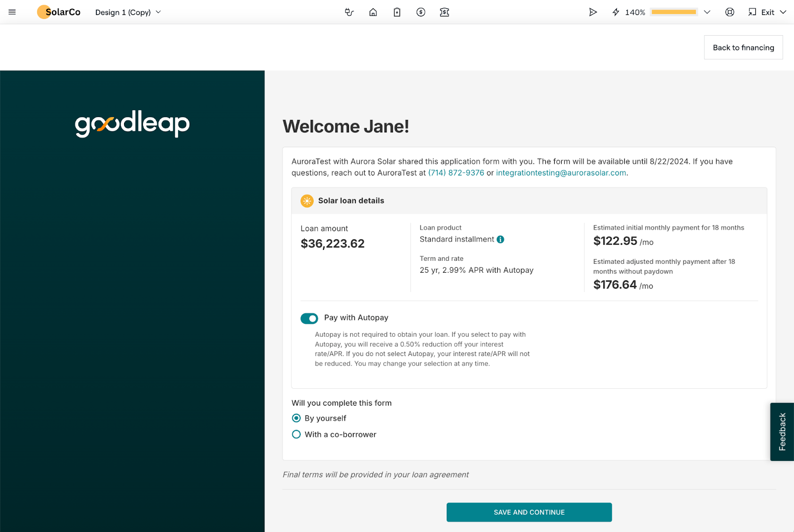Click the 140% energy offset progress bar
The image size is (794, 532).
(x=673, y=12)
